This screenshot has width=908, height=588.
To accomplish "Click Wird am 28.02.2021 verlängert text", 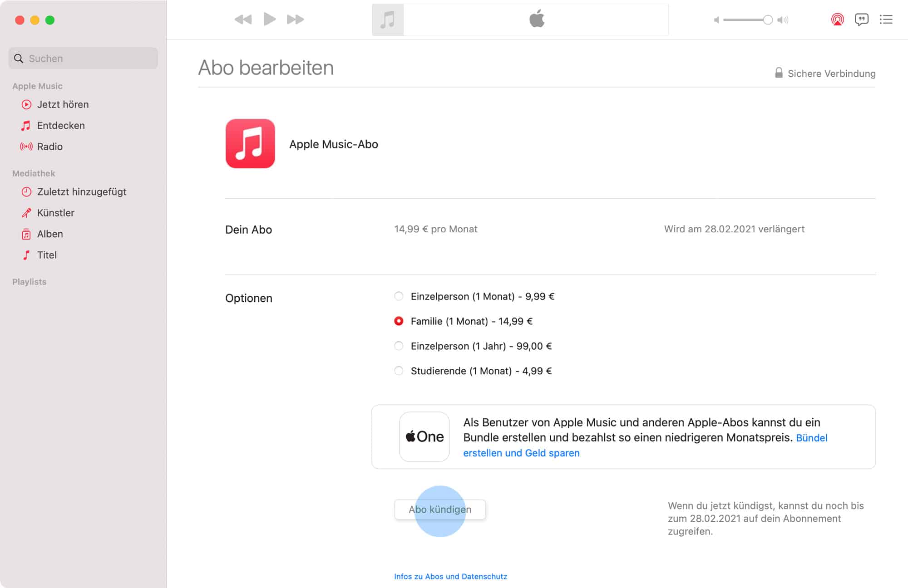I will click(x=734, y=229).
